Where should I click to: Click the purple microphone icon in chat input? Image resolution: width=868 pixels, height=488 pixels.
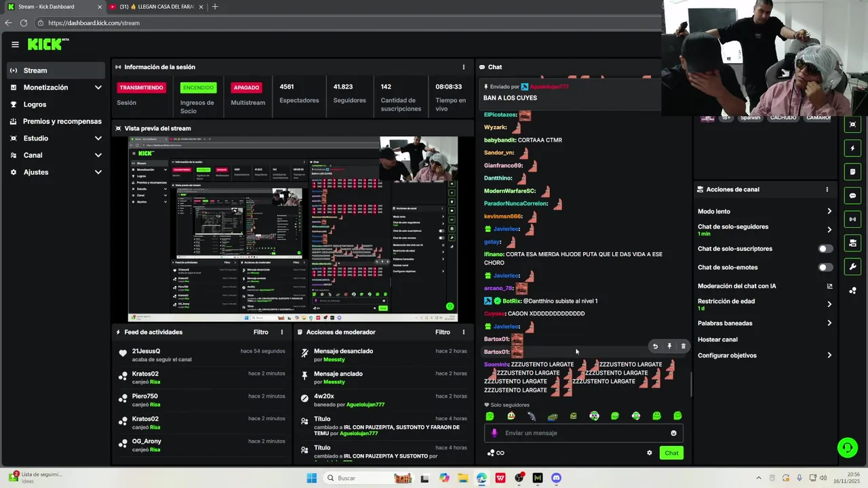(x=494, y=433)
